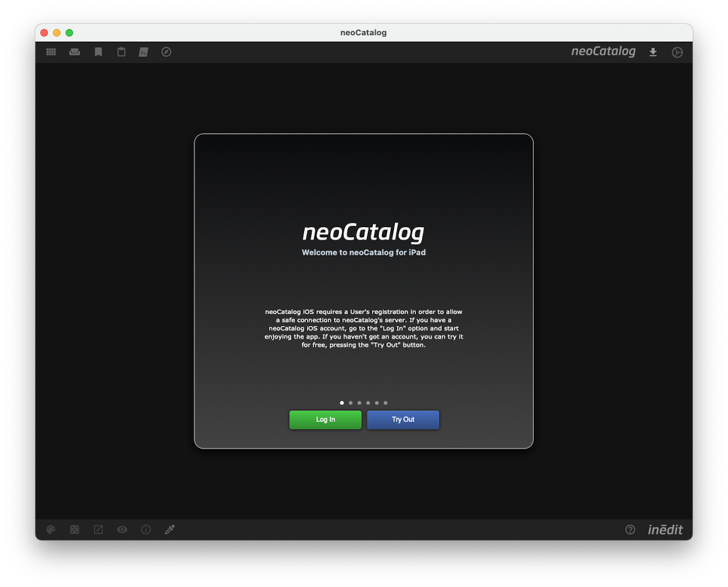The height and width of the screenshot is (587, 728).
Task: Open the info icon in bottom bar
Action: [146, 530]
